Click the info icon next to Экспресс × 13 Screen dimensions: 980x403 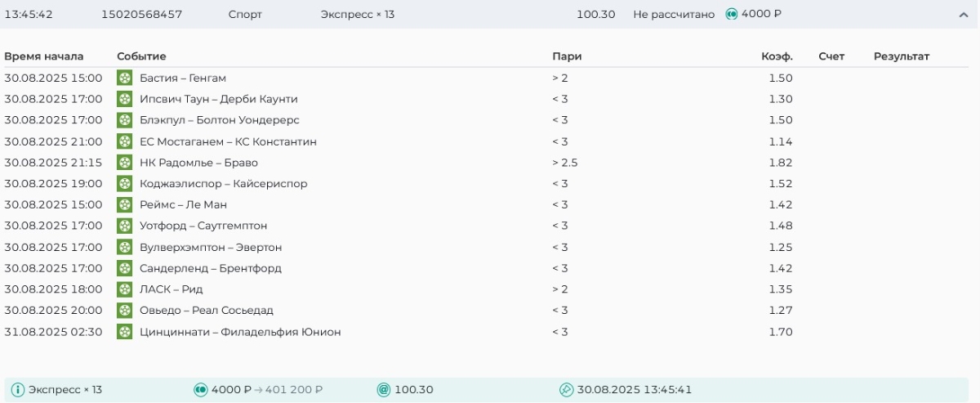point(18,390)
